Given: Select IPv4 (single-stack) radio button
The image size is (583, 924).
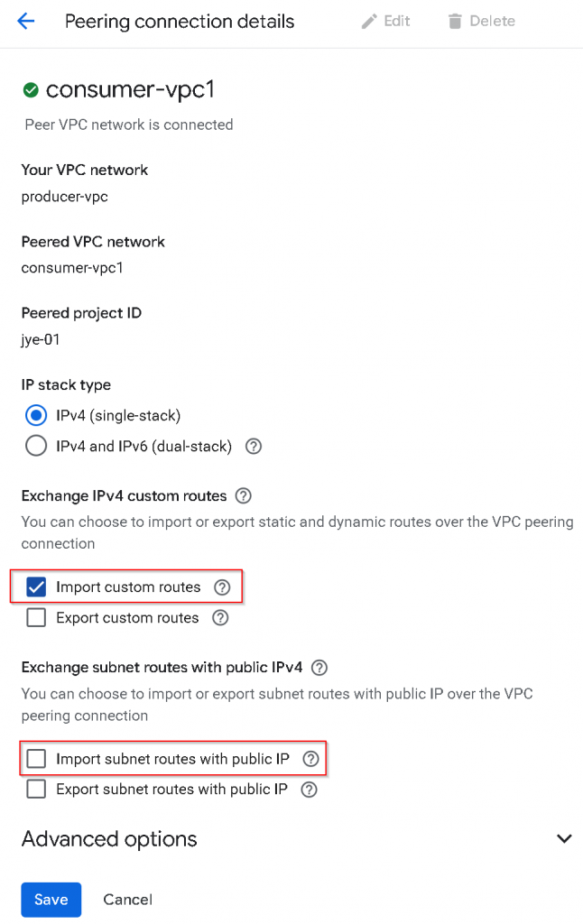Looking at the screenshot, I should [36, 416].
